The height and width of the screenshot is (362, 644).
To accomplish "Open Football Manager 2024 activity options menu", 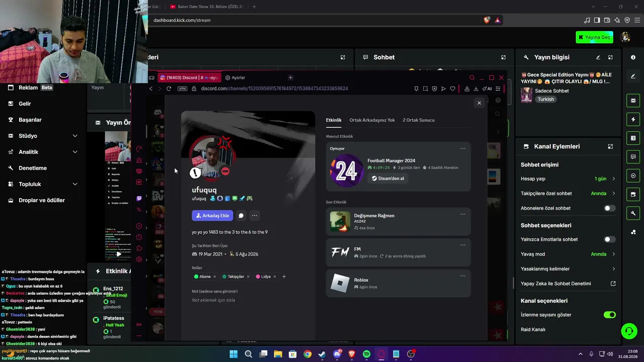I will pos(463,148).
